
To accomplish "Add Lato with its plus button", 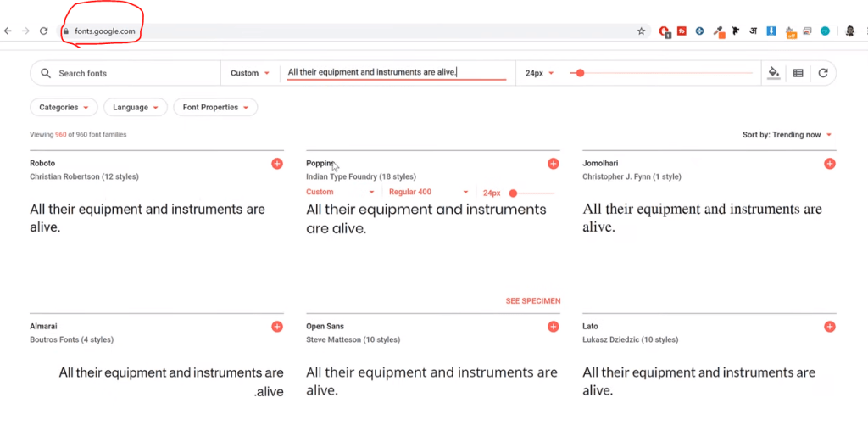I will pyautogui.click(x=829, y=327).
